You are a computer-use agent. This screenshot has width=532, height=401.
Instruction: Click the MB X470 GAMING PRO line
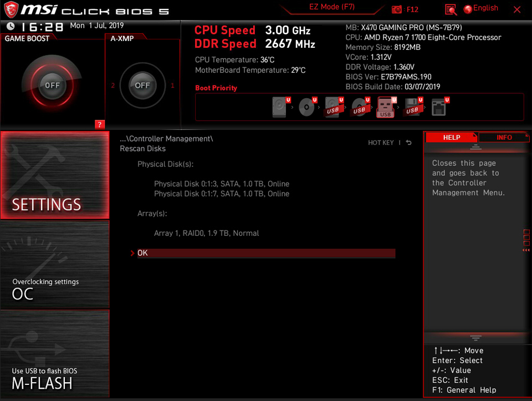coord(403,28)
